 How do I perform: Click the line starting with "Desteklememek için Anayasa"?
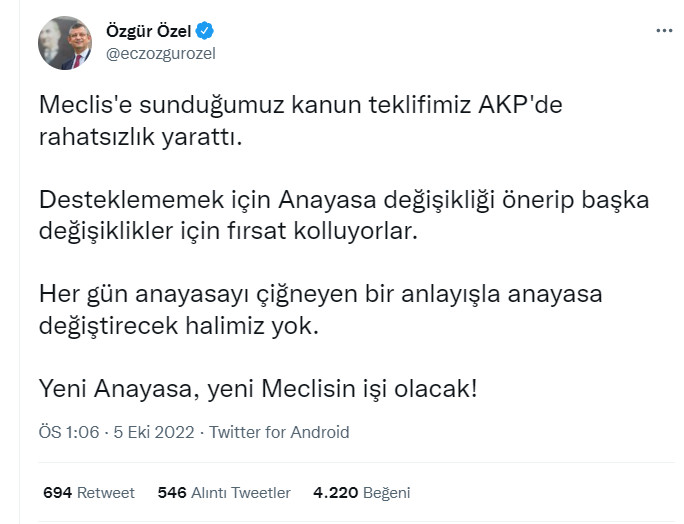[344, 199]
